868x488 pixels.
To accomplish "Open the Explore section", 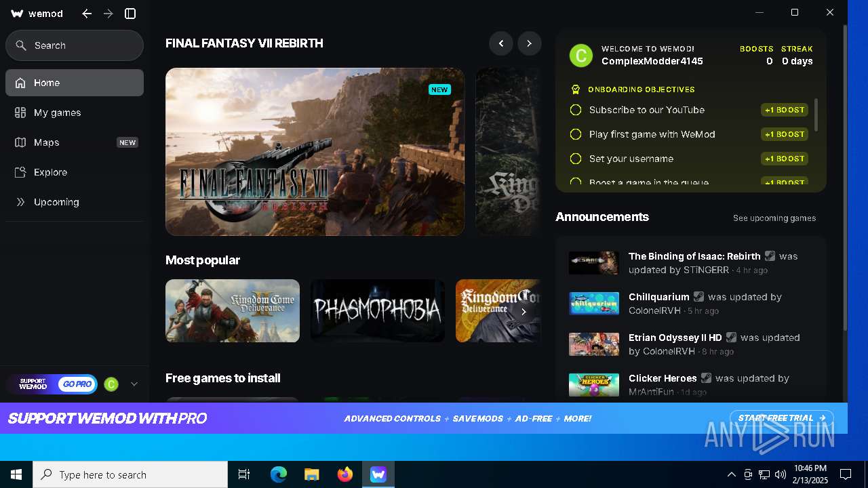I will click(75, 172).
